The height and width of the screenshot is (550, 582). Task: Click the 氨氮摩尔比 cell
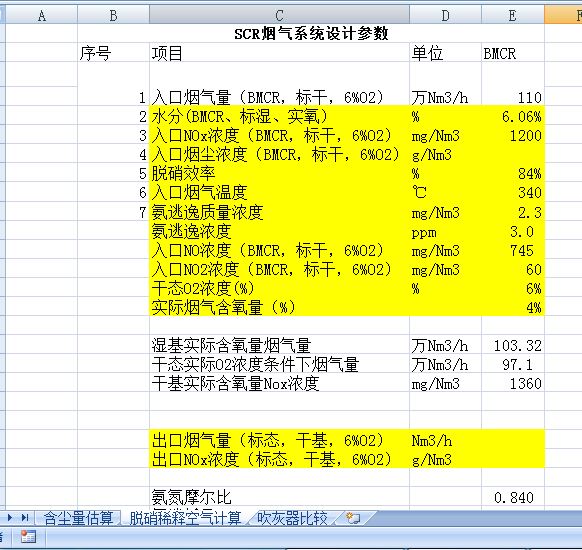279,497
